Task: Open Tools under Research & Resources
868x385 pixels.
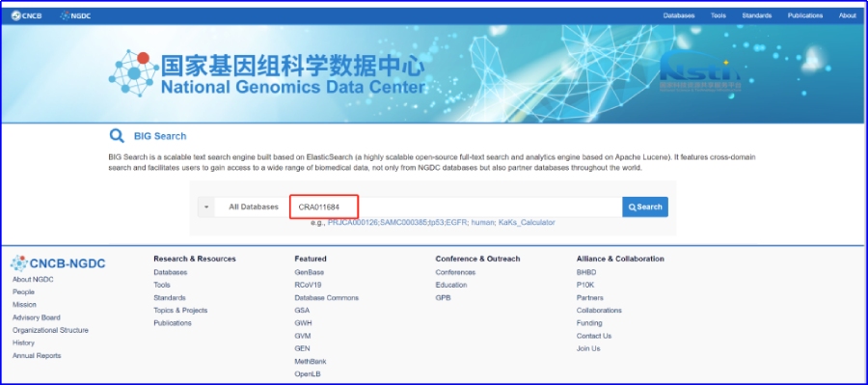Action: [162, 285]
